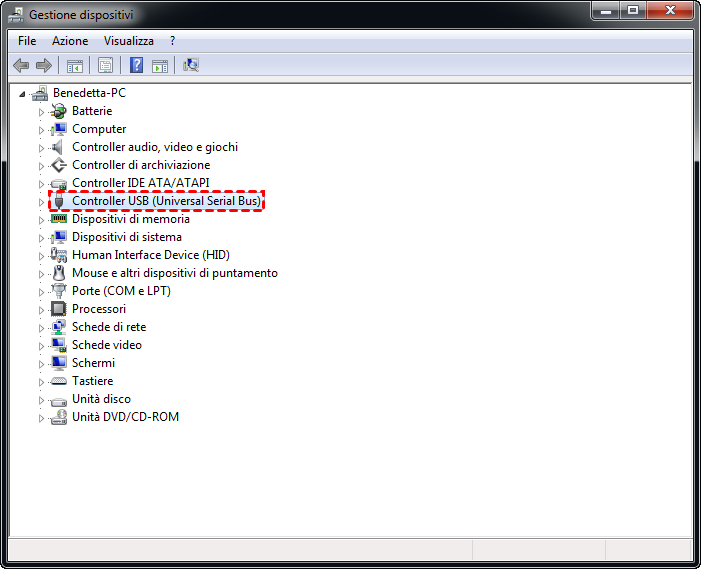
Task: Open the Azione menu
Action: coord(70,41)
